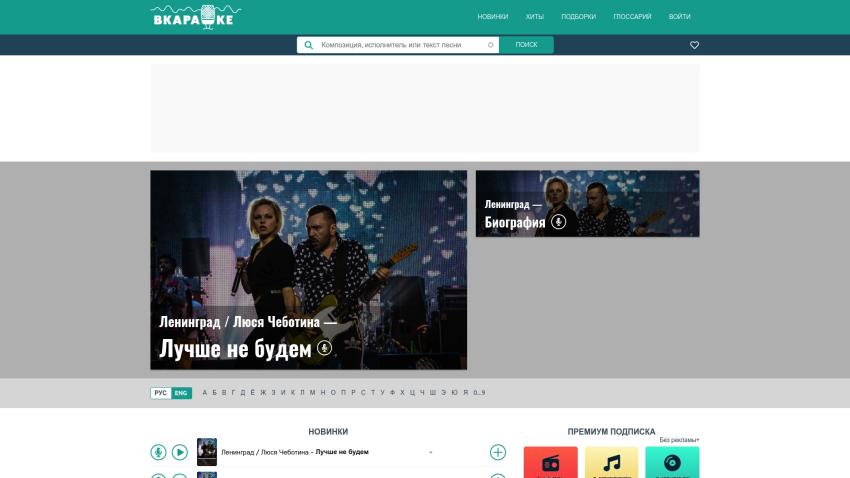
Task: Clear search field with small circle icon
Action: [491, 45]
